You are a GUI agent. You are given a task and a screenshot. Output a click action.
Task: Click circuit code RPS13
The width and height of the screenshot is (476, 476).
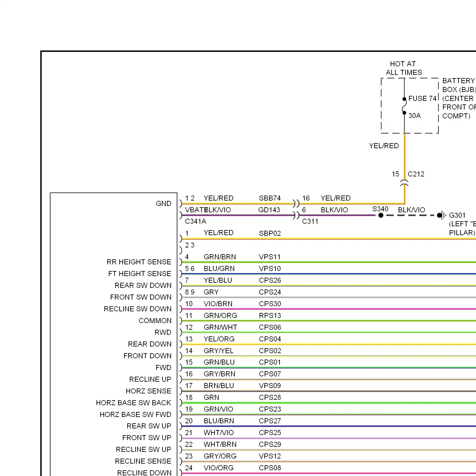point(270,315)
